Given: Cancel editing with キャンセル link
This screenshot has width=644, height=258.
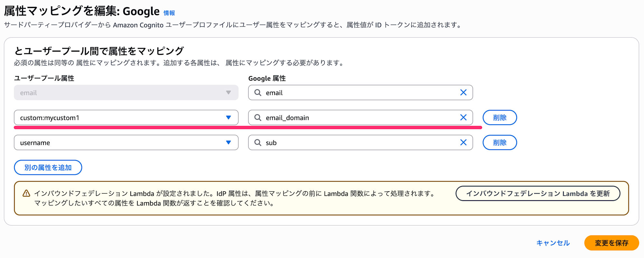Looking at the screenshot, I should pyautogui.click(x=553, y=243).
